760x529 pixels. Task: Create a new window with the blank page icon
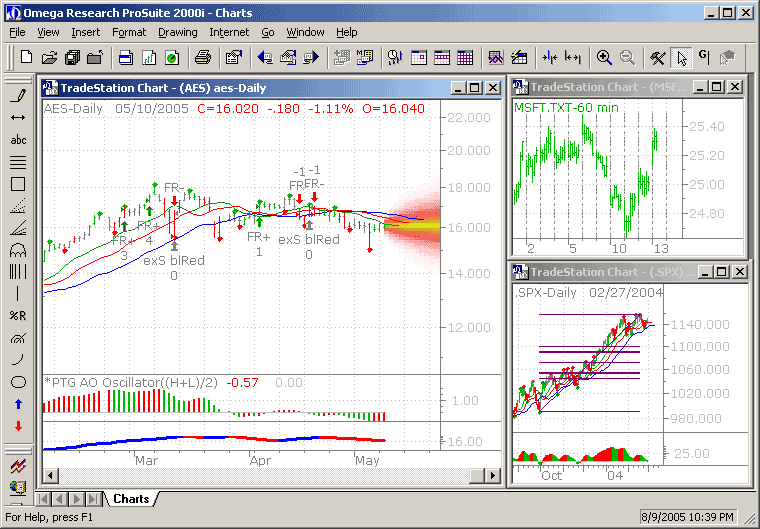coord(27,58)
